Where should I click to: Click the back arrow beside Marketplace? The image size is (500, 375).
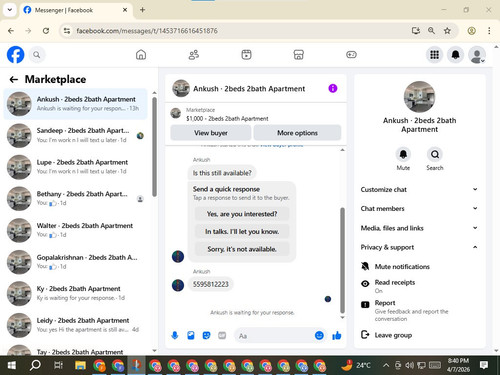pyautogui.click(x=14, y=79)
